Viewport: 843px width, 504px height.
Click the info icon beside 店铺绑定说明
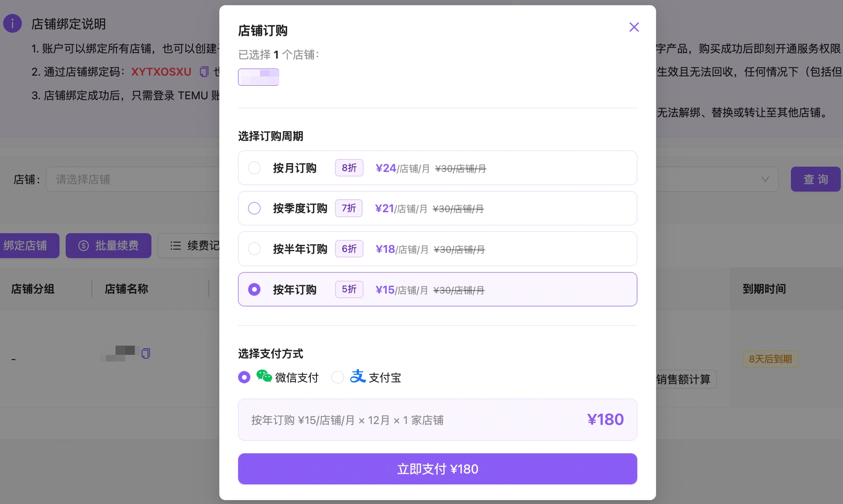click(12, 23)
